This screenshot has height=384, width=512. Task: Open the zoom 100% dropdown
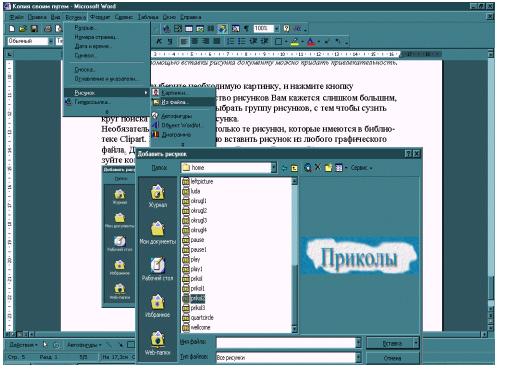point(276,29)
